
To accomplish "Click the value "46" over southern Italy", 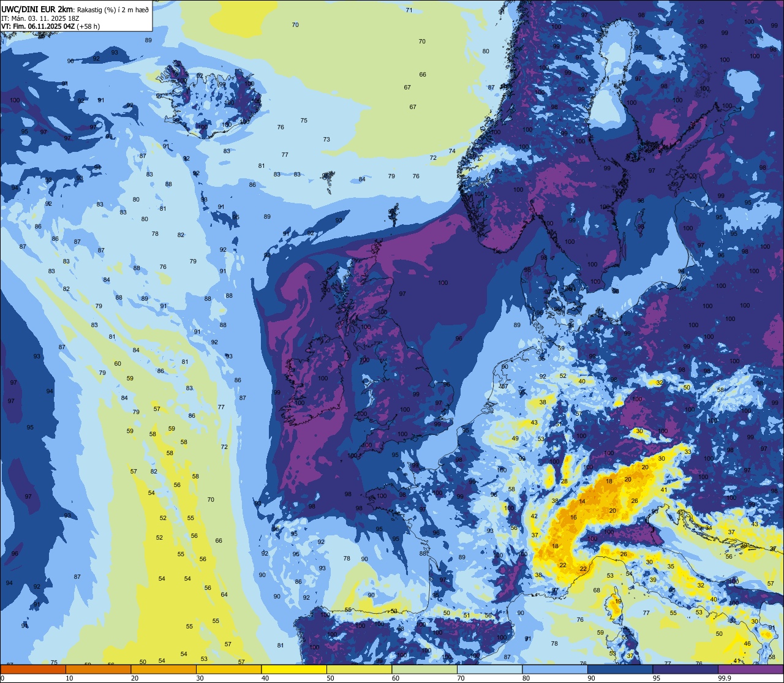I will (747, 644).
